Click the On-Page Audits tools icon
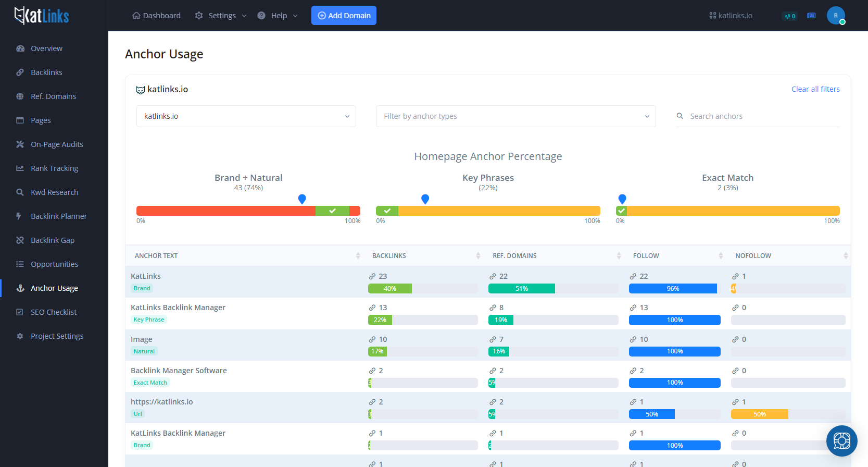The width and height of the screenshot is (868, 467). [20, 144]
